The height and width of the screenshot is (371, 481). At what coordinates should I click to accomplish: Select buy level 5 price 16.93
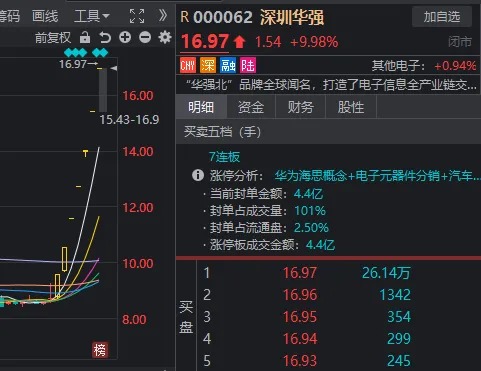point(300,361)
